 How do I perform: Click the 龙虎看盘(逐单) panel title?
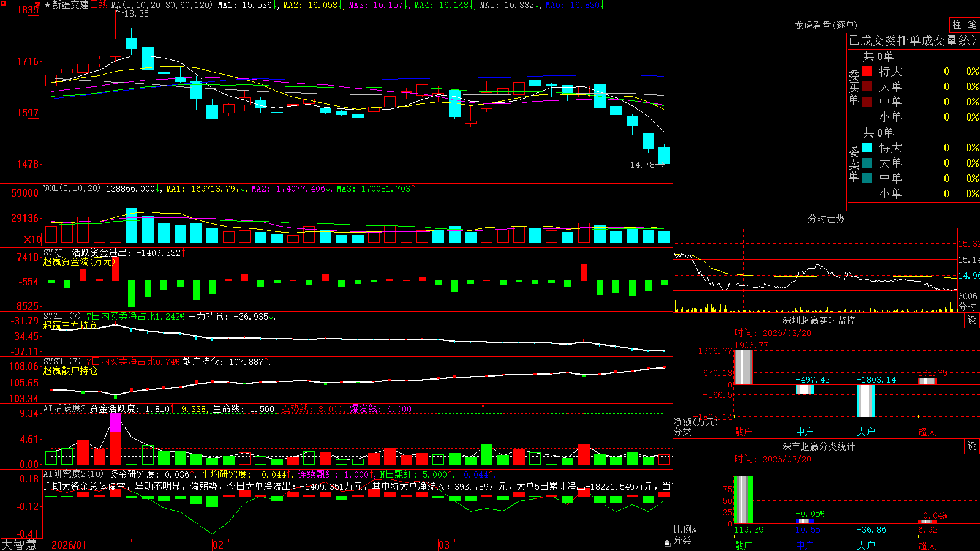tap(826, 25)
